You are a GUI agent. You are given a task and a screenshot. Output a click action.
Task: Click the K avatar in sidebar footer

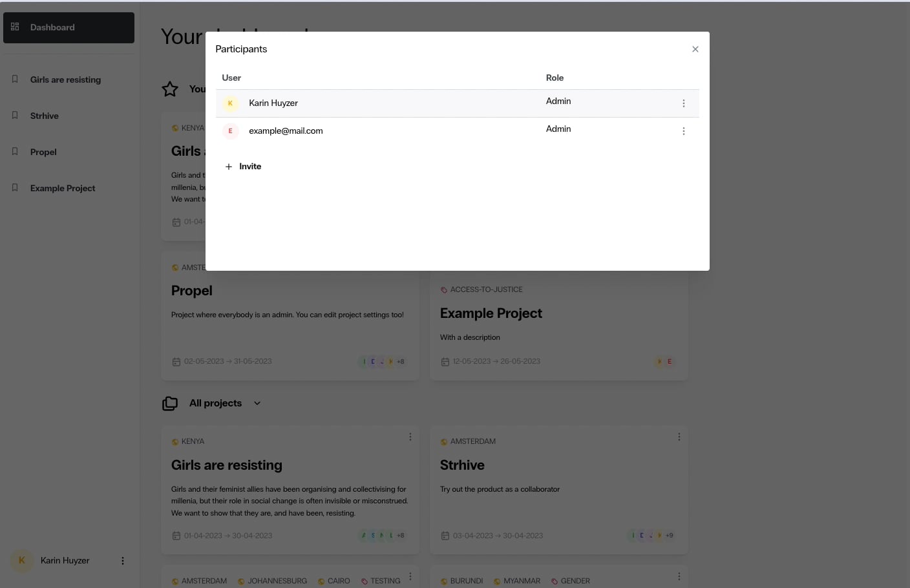pos(22,560)
